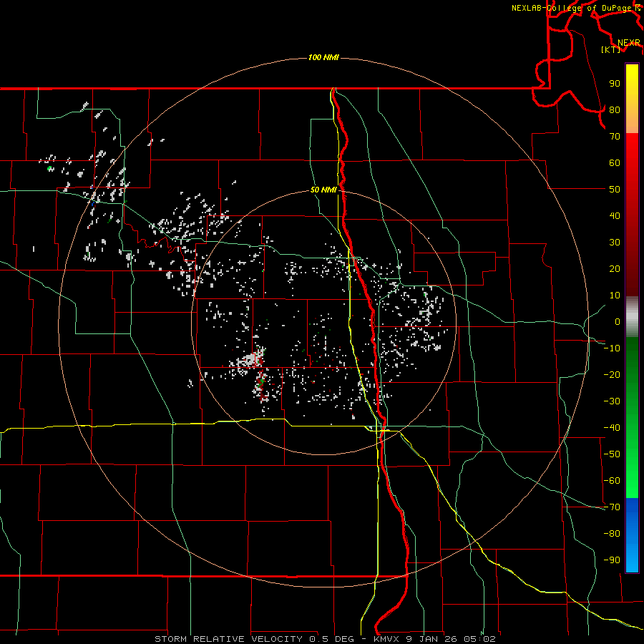The image size is (644, 644).
Task: Click the red segment of the color bar
Action: point(632,215)
